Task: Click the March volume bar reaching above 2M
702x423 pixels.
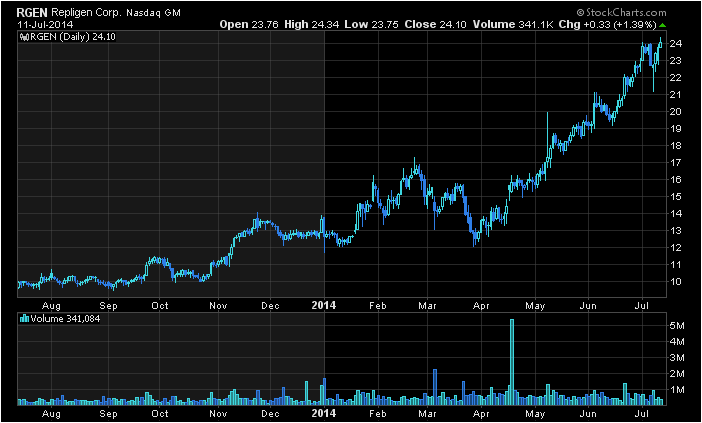Action: click(x=435, y=387)
